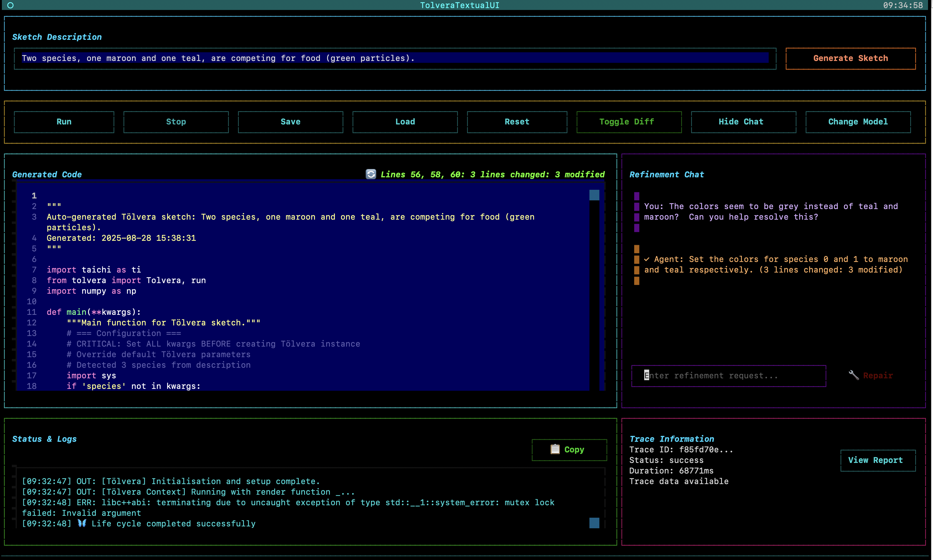Click the clipboard icon on the Copy button

point(555,449)
